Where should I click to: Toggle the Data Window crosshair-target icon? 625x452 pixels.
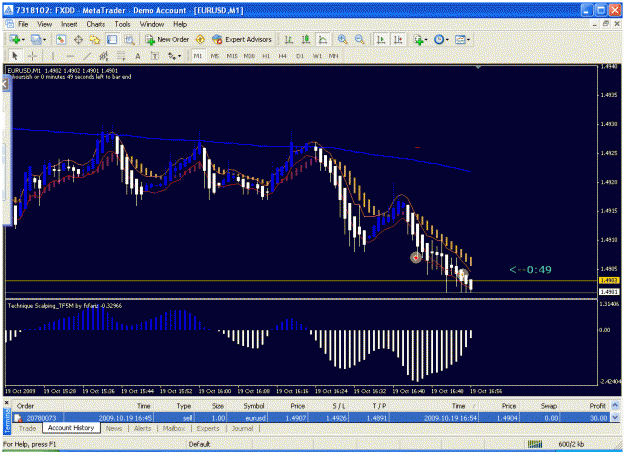pyautogui.click(x=78, y=39)
